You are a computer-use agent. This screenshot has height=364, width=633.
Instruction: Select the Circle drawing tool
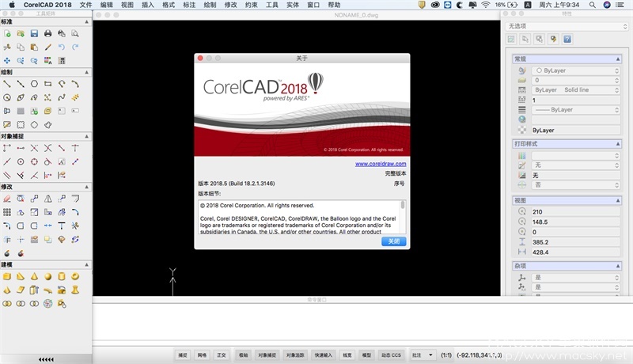[x=7, y=97]
